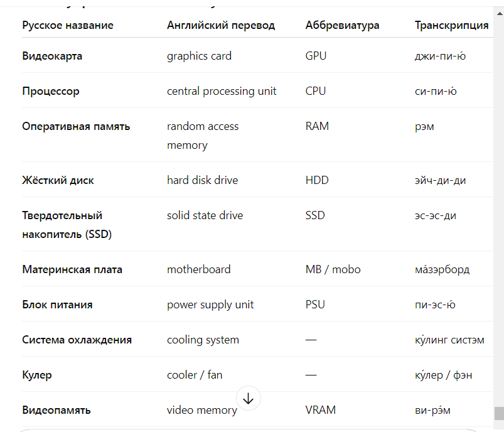Image resolution: width=504 pixels, height=432 pixels.
Task: Click the 'MB / mobo' cell
Action: tap(333, 269)
